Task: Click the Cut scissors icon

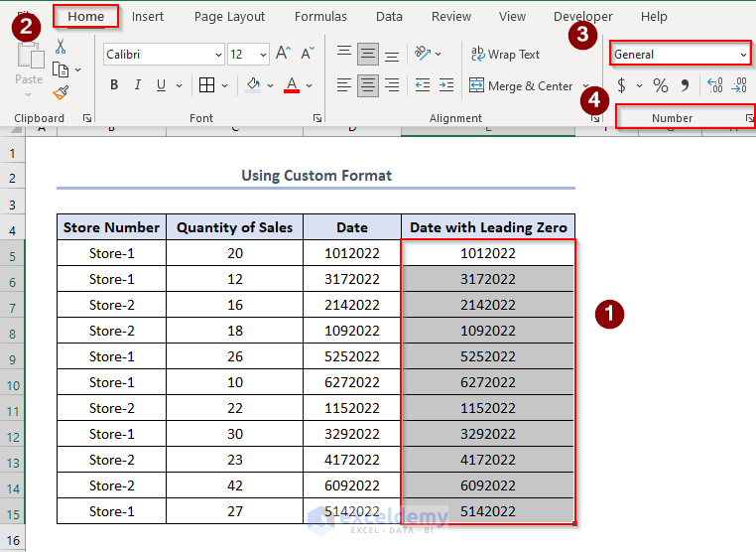Action: click(x=61, y=47)
